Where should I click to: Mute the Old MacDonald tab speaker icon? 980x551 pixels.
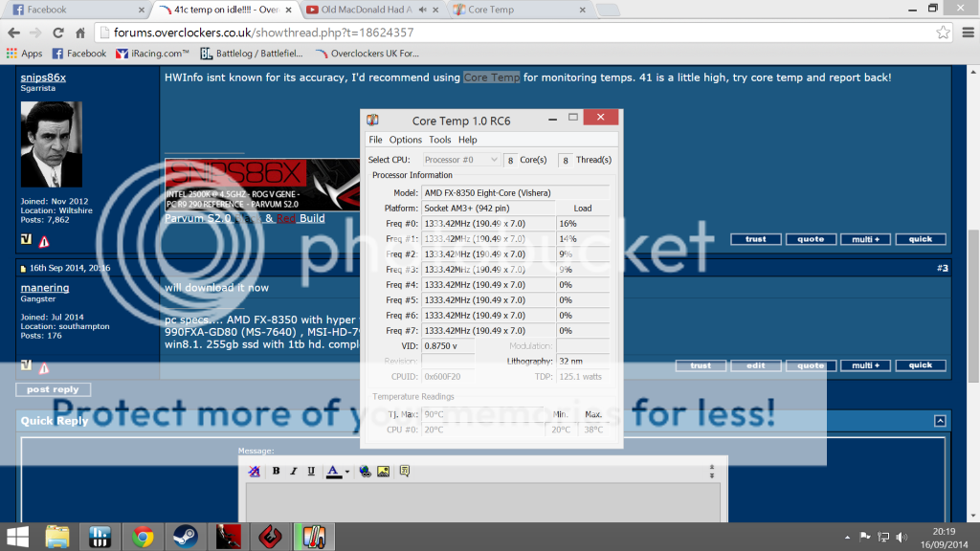(x=422, y=10)
